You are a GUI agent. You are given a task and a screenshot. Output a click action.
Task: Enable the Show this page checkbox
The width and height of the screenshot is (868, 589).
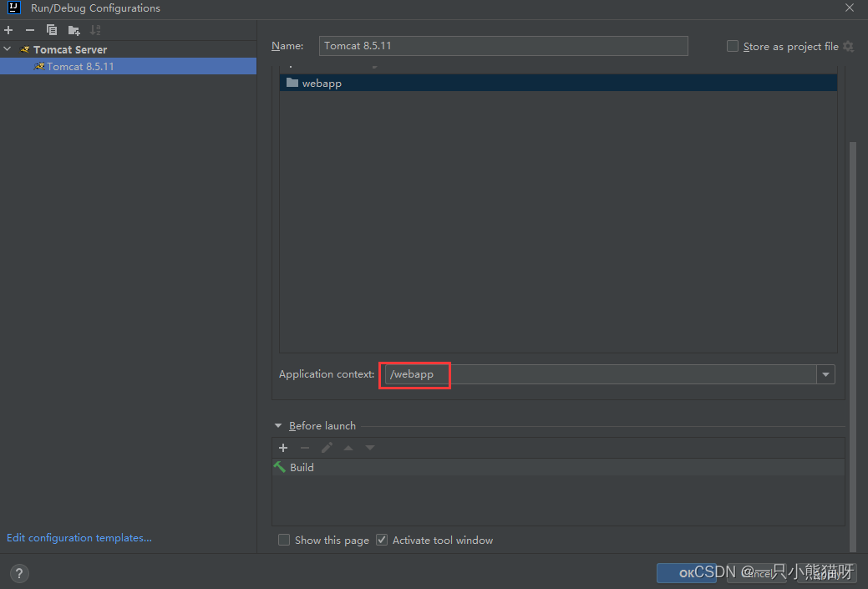click(x=284, y=540)
